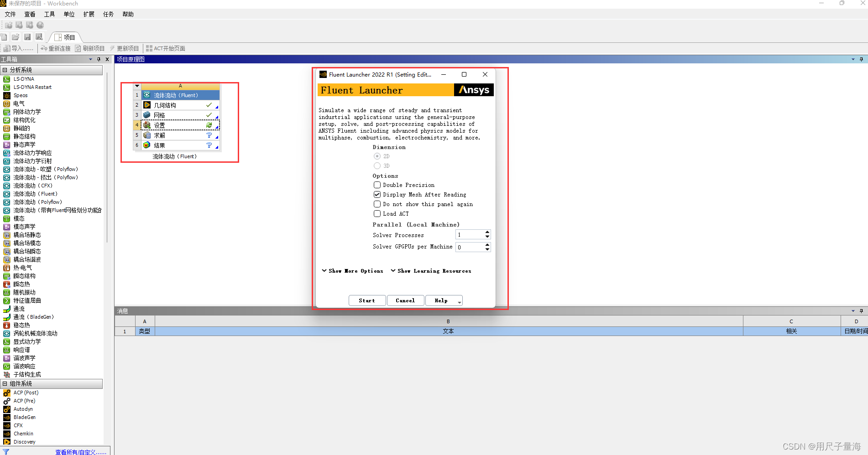Toggle Display Mesh After Reading checkbox
868x455 pixels.
(x=377, y=194)
